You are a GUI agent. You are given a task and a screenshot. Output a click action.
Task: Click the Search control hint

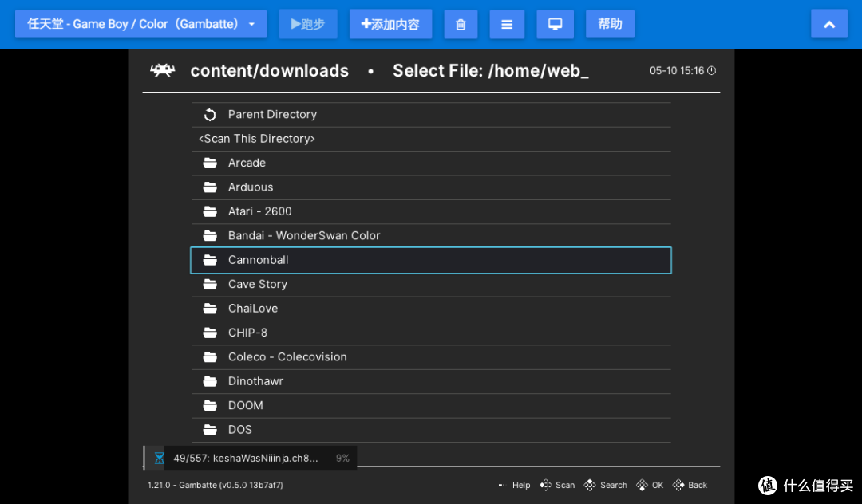click(606, 486)
